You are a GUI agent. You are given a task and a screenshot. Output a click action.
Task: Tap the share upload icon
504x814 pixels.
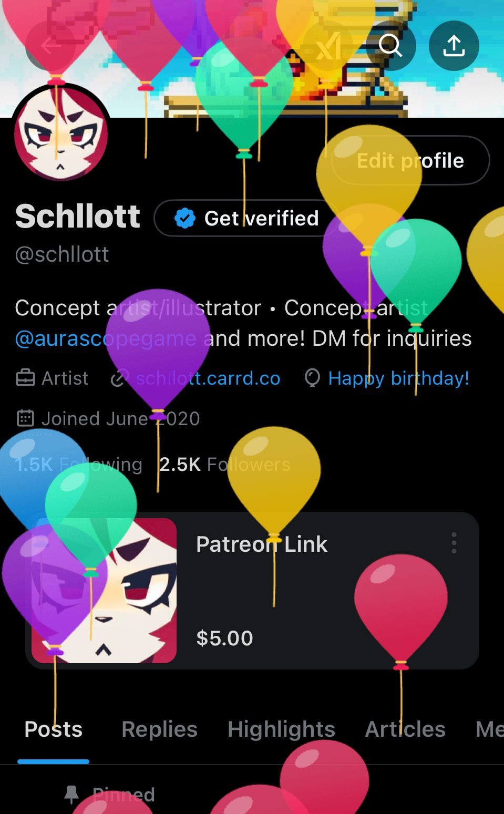coord(454,46)
